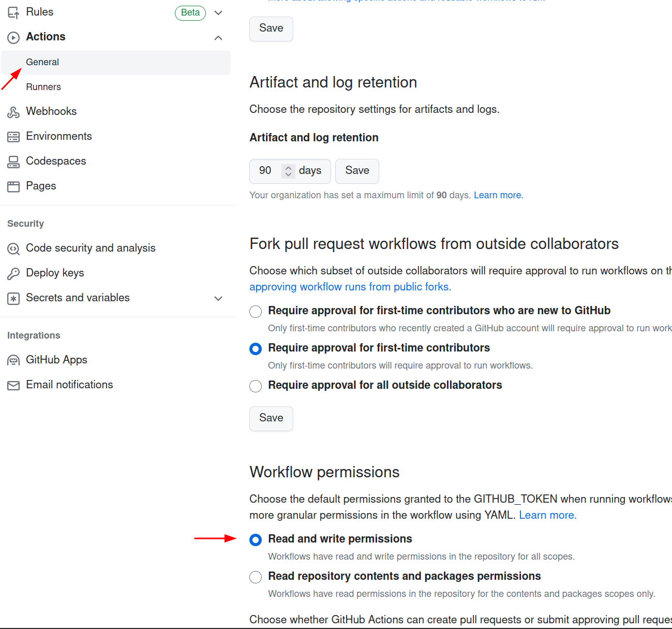Save the artifact retention setting
Viewport: 672px width, 629px height.
(x=357, y=171)
